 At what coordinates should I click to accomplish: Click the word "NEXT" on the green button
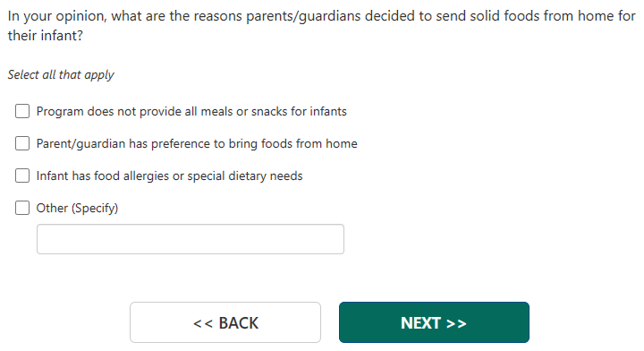421,323
